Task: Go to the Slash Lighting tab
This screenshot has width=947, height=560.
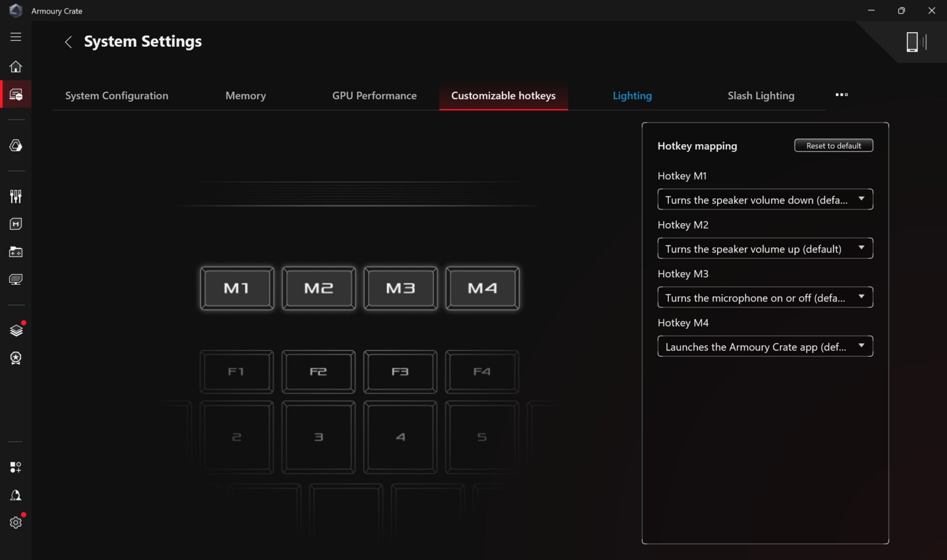Action: point(761,95)
